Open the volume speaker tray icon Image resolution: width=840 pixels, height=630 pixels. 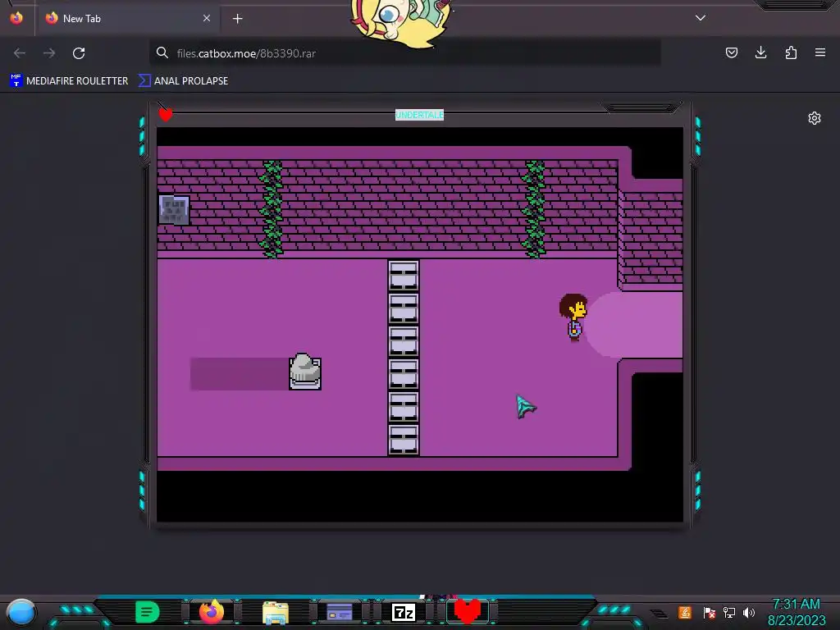[749, 612]
